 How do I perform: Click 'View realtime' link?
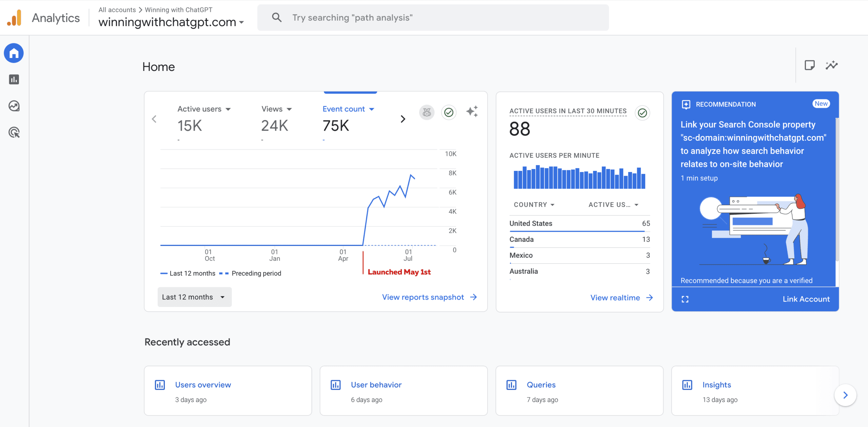click(615, 298)
